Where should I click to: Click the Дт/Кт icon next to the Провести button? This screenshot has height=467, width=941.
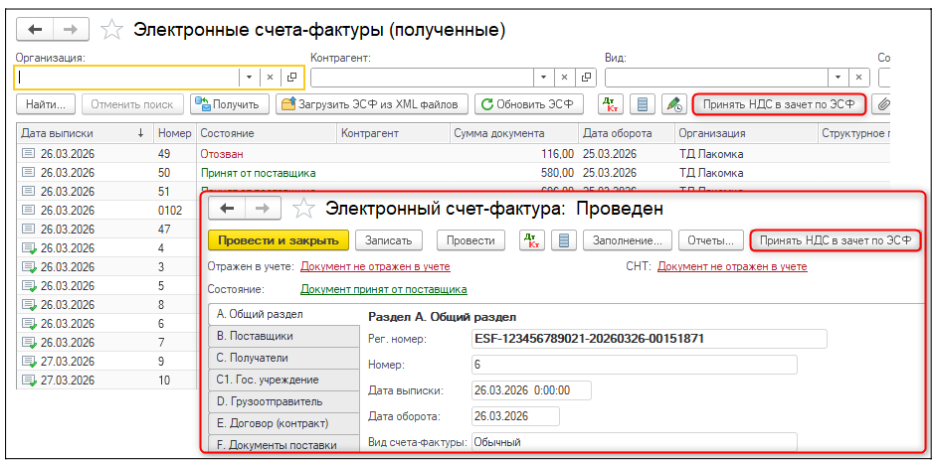pyautogui.click(x=533, y=241)
